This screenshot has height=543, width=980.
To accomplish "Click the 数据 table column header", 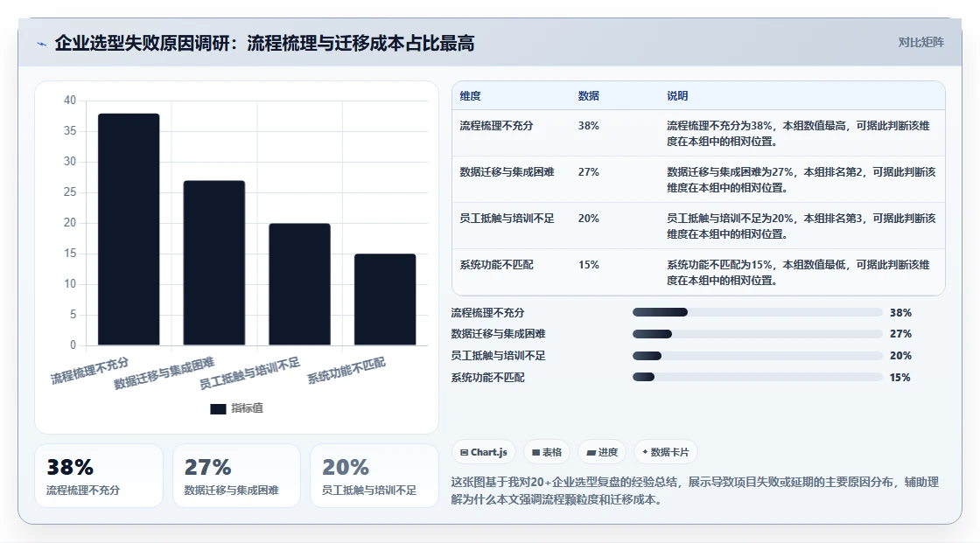I will pyautogui.click(x=588, y=95).
